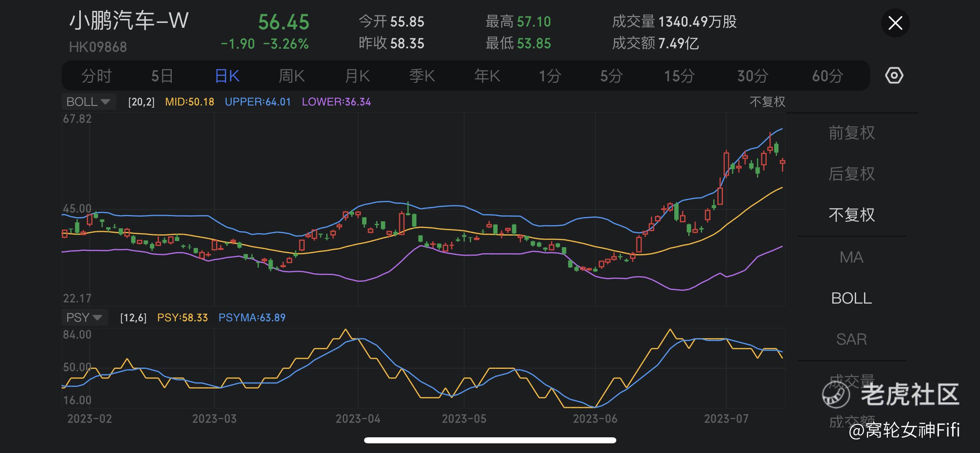Click today's open 今开 55.85

click(391, 22)
